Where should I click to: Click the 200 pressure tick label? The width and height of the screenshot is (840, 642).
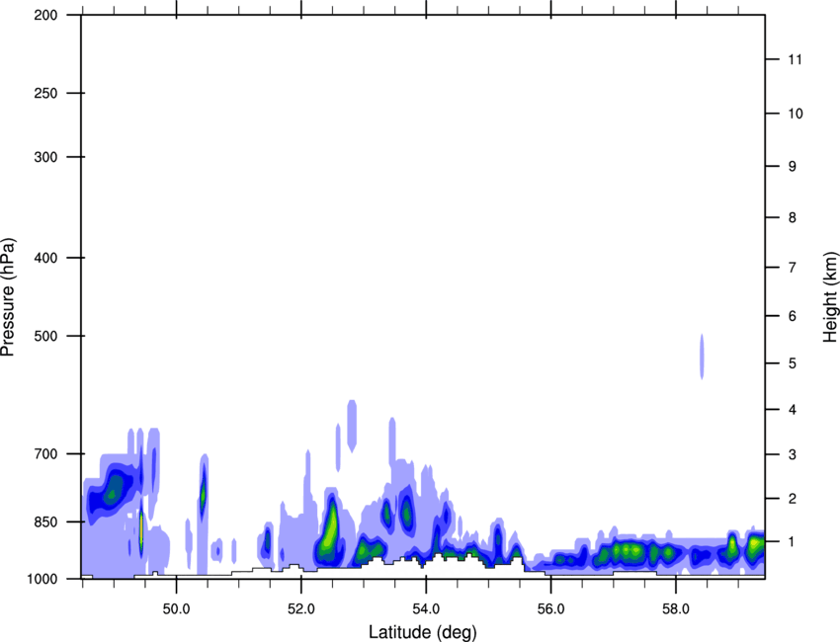[45, 15]
